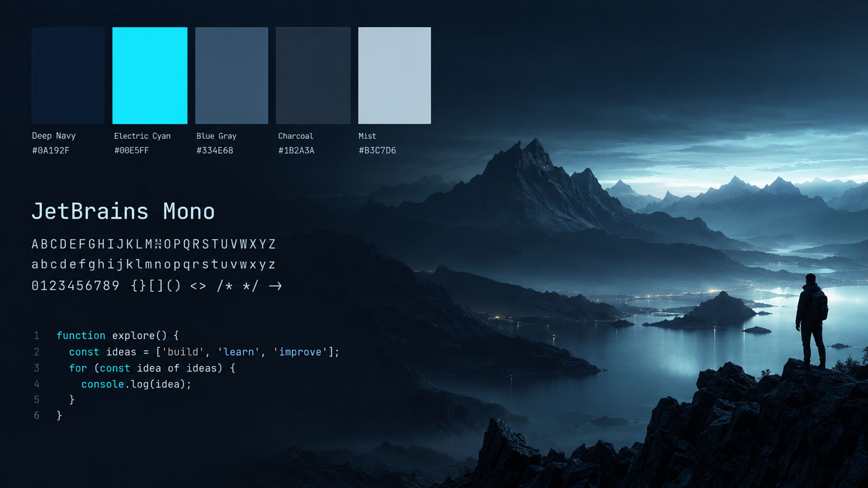Click the lowercase alphabet specimen line
This screenshot has height=488, width=868.
tap(154, 264)
